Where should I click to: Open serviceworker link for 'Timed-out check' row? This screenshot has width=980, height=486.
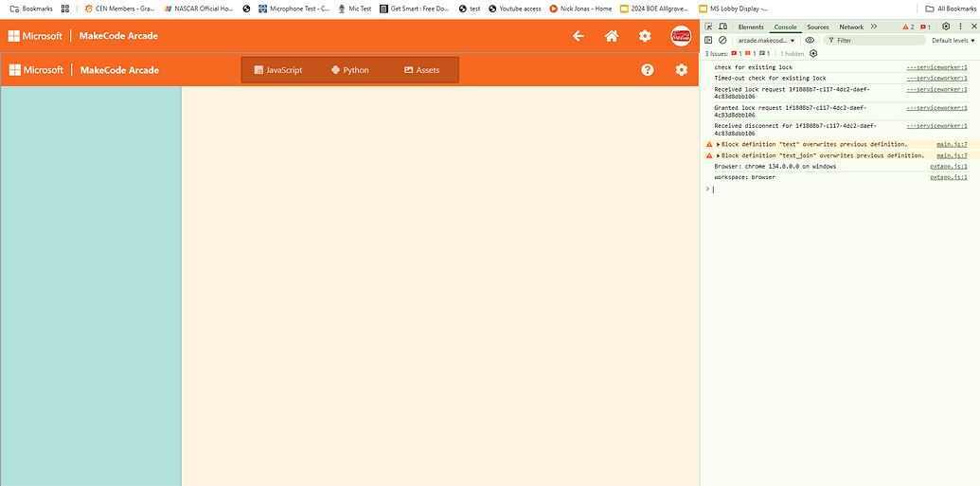tap(936, 79)
